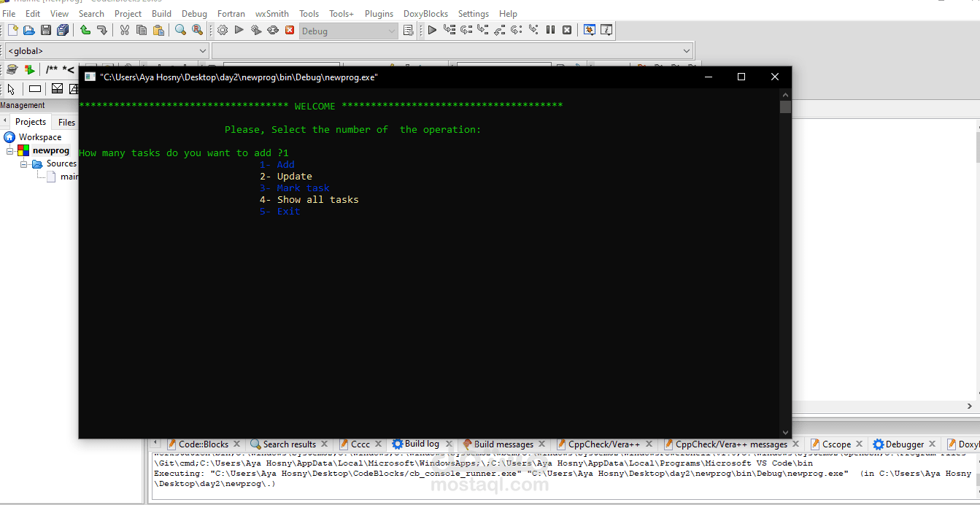Open the File menu
Screen dimensions: 980x505
pos(9,13)
